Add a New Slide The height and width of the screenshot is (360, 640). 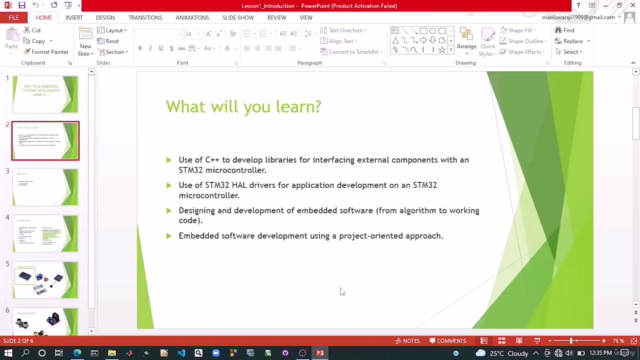pyautogui.click(x=85, y=42)
